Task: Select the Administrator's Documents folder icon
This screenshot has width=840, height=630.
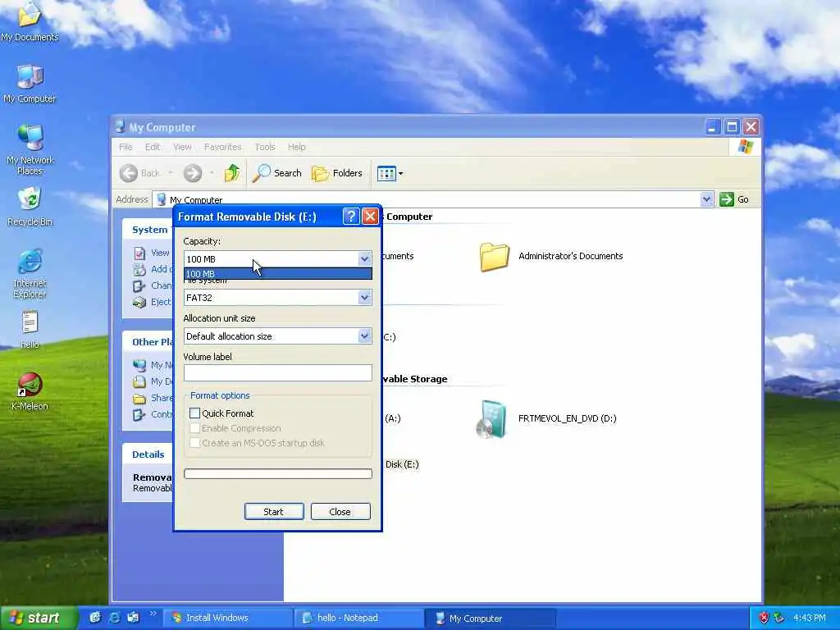Action: [494, 257]
